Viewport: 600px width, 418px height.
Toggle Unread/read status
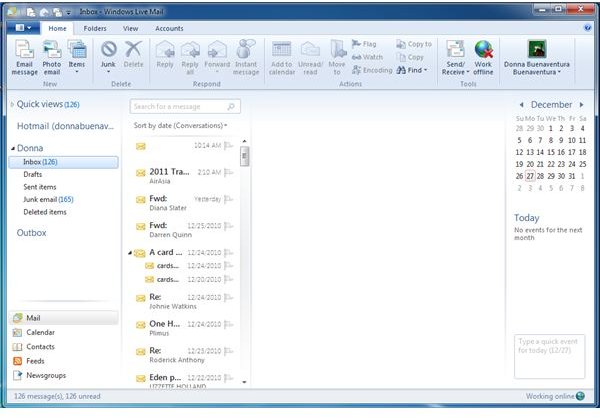[310, 58]
